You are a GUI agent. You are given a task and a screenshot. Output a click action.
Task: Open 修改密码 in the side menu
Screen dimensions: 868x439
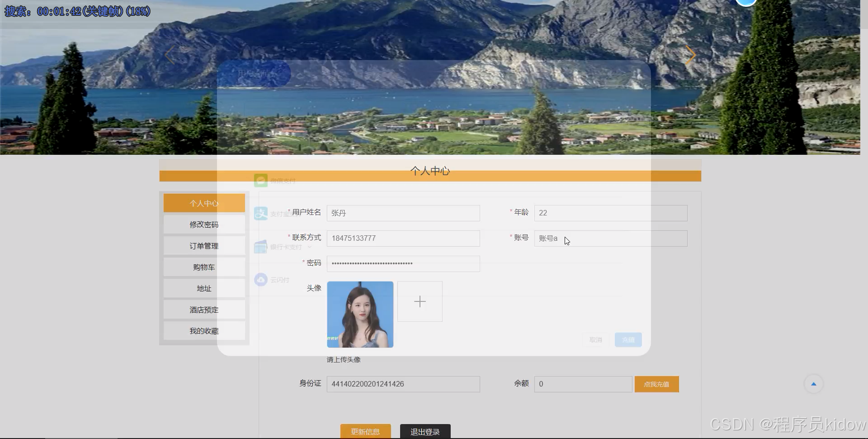pyautogui.click(x=204, y=224)
